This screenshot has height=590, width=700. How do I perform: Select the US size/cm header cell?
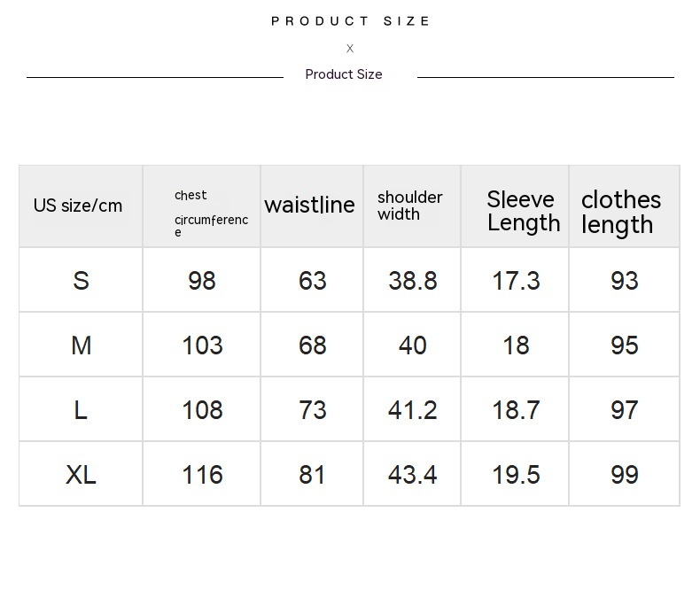(x=78, y=206)
